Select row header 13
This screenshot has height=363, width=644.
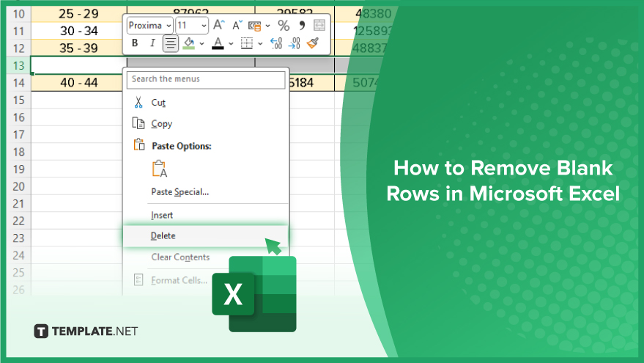(x=18, y=66)
